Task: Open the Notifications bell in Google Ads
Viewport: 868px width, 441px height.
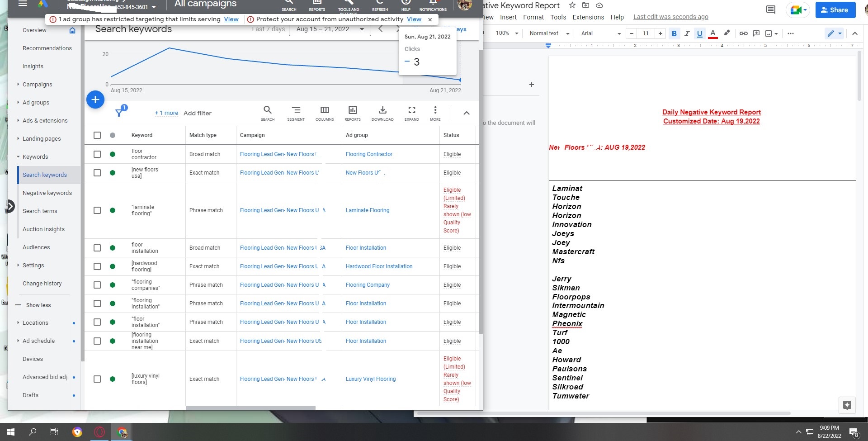Action: tap(433, 3)
